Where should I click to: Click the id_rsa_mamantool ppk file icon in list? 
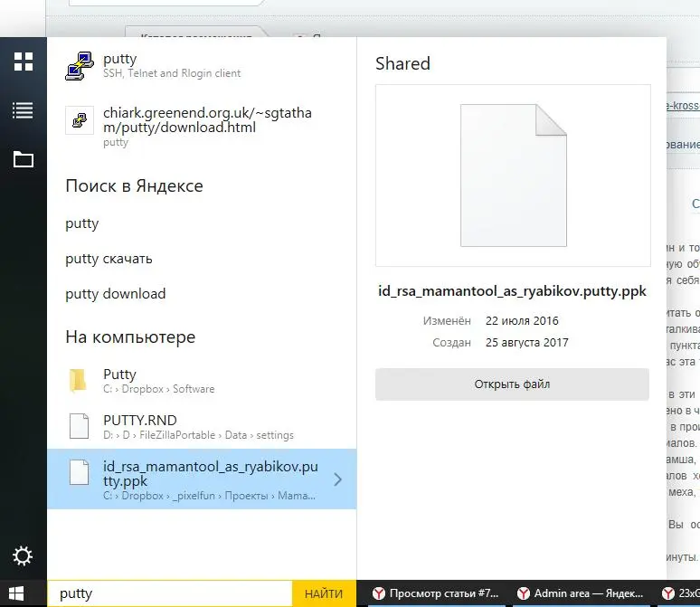pos(79,472)
